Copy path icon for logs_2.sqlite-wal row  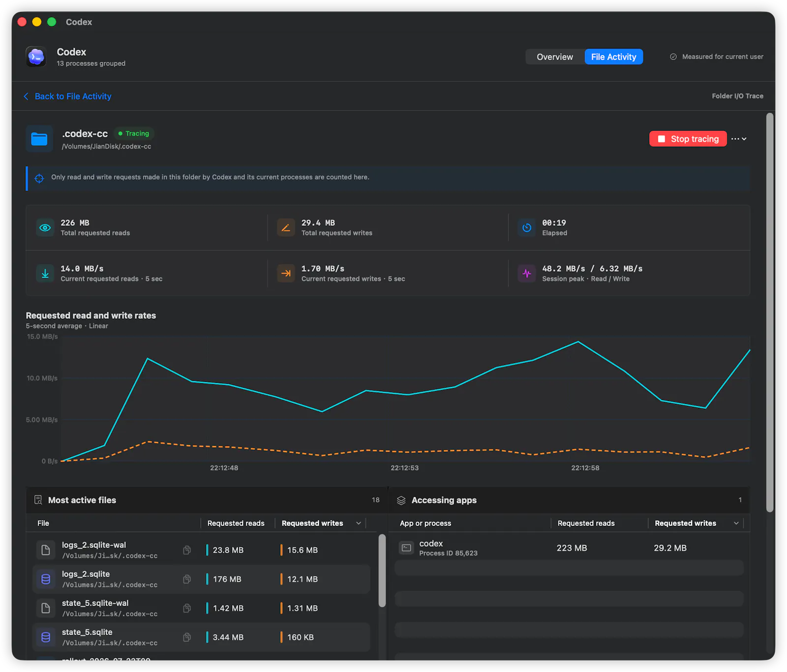tap(187, 550)
